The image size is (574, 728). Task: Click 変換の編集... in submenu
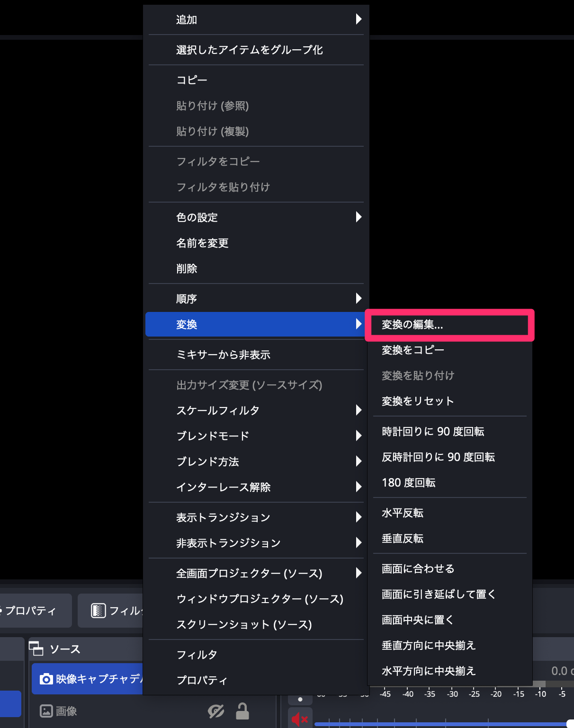pyautogui.click(x=449, y=325)
